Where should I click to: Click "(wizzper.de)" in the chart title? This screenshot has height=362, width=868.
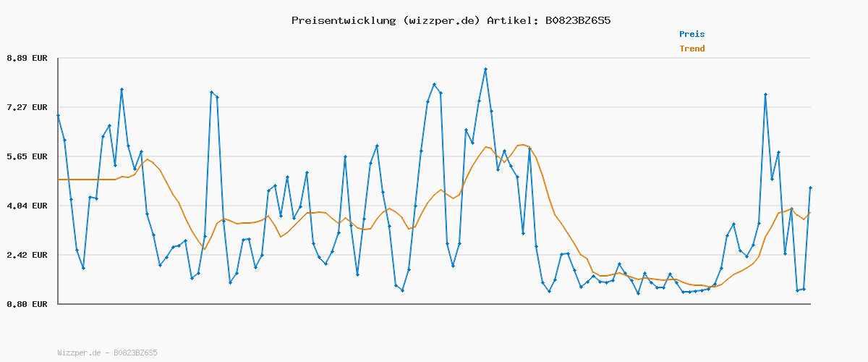click(x=438, y=20)
